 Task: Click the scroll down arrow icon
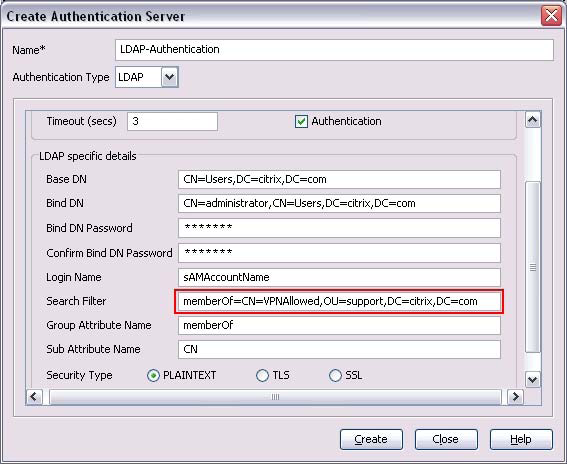tap(533, 379)
